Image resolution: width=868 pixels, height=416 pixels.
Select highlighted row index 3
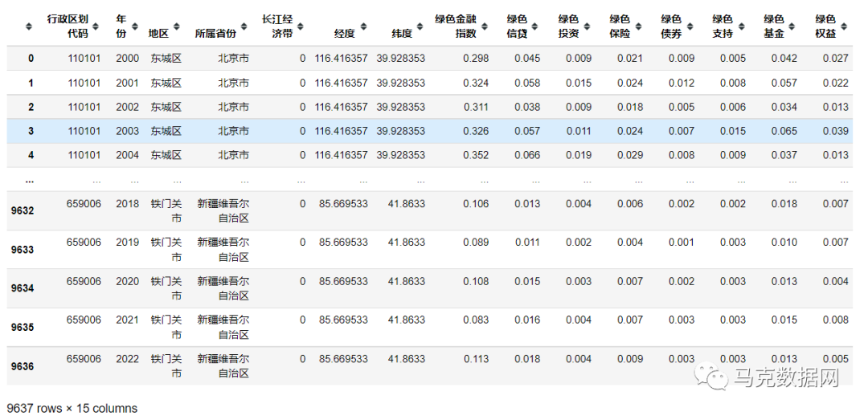pos(31,131)
